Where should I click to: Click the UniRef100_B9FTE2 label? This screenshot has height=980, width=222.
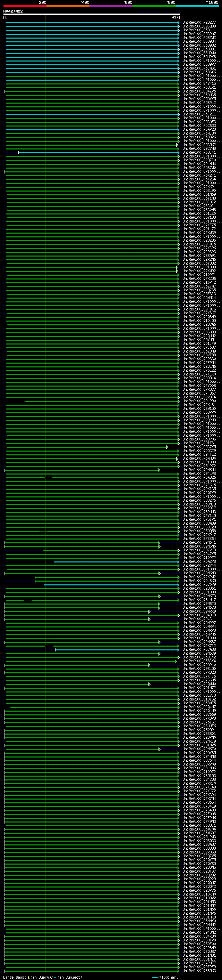pos(199,455)
